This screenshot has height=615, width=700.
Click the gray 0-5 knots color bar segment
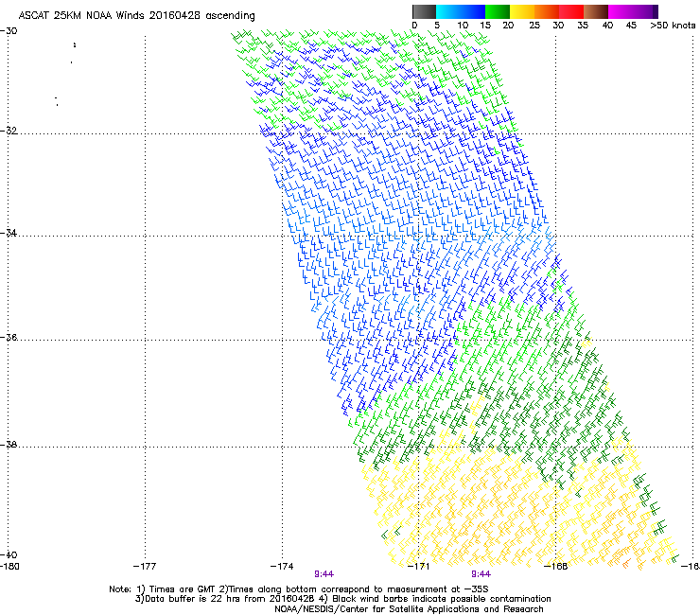click(x=424, y=11)
